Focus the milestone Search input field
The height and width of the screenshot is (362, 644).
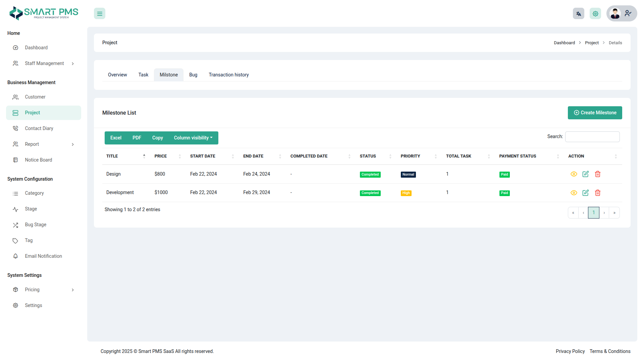coord(592,137)
